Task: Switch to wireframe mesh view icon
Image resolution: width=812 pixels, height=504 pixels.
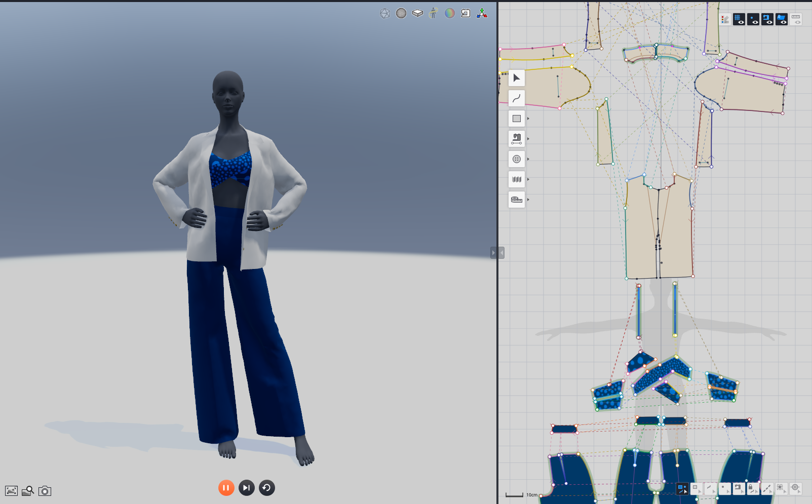Action: pyautogui.click(x=385, y=14)
